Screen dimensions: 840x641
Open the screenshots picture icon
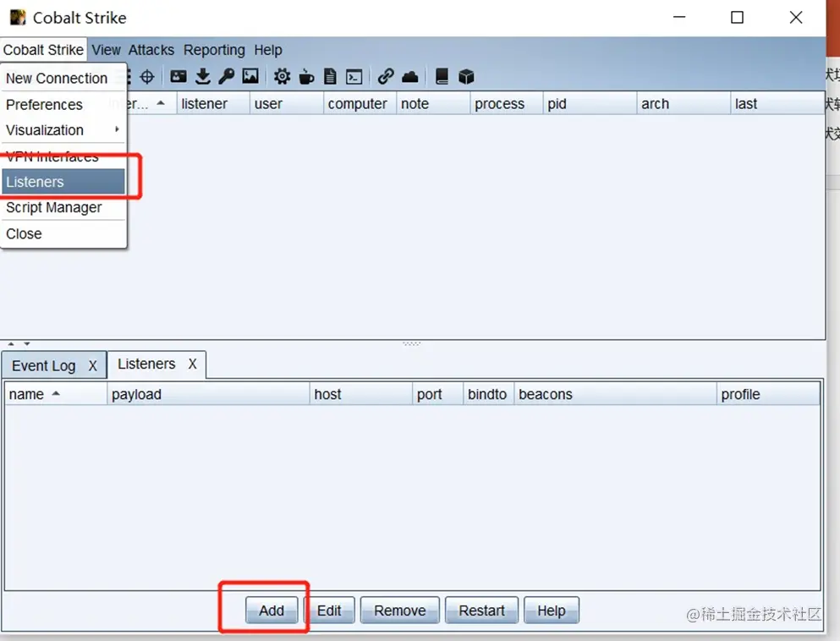pyautogui.click(x=250, y=77)
